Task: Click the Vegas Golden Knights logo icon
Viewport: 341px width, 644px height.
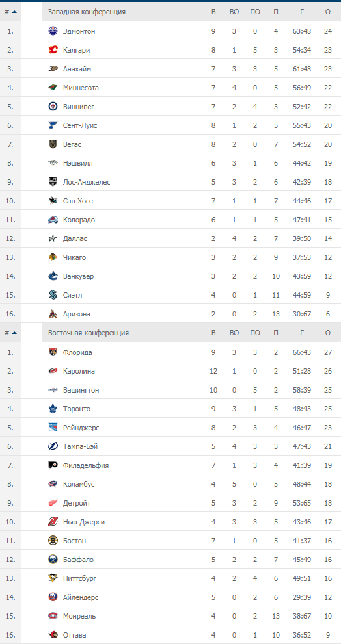Action: pyautogui.click(x=53, y=144)
